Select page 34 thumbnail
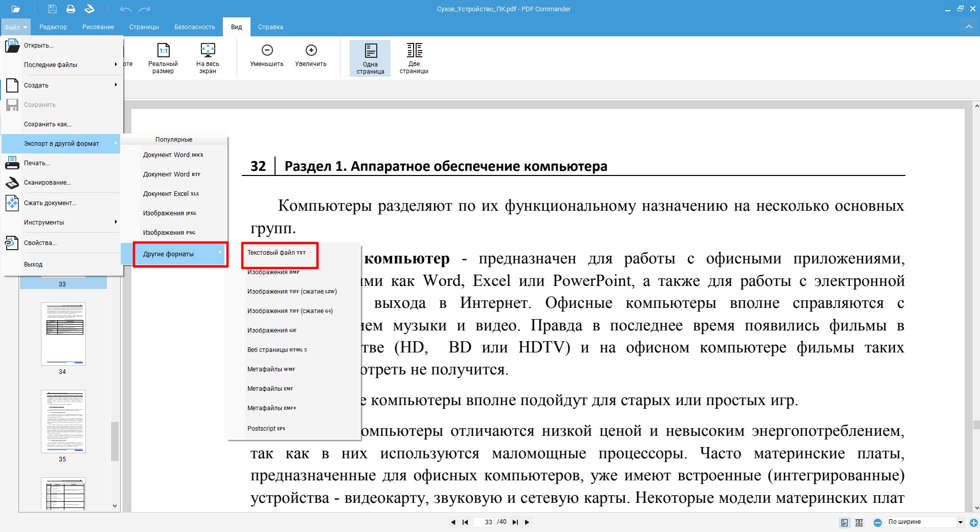The height and width of the screenshot is (532, 980). [x=63, y=334]
